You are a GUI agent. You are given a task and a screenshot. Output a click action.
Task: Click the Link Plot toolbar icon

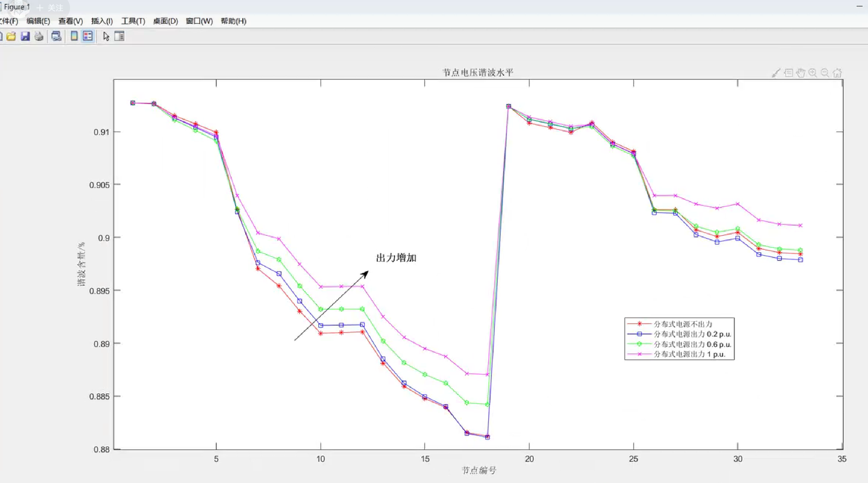tap(56, 36)
